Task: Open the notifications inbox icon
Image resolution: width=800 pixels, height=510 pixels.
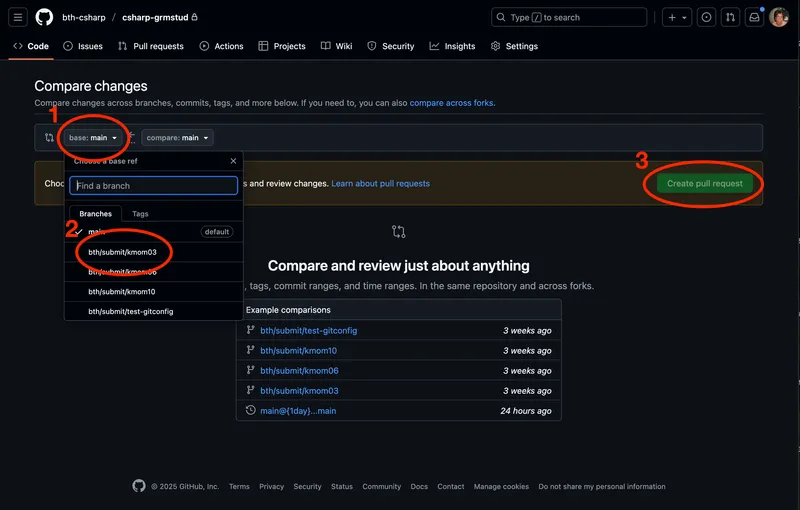Action: pyautogui.click(x=755, y=17)
